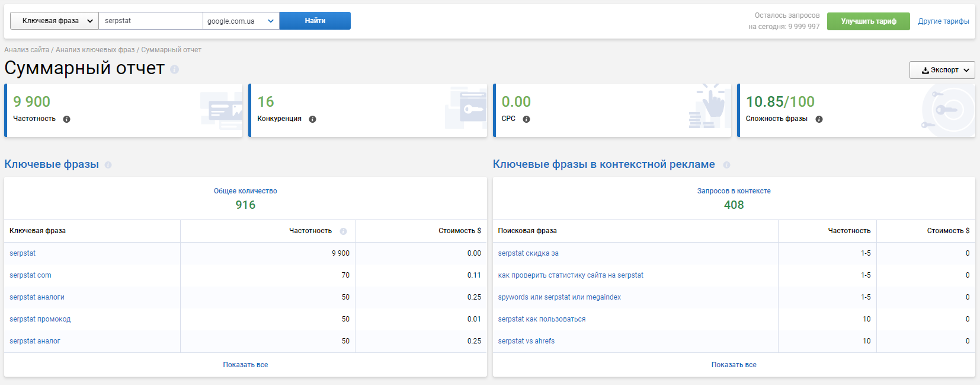Viewport: 980px width, 385px height.
Task: Click the Поисковая фраза column header
Action: pos(527,231)
